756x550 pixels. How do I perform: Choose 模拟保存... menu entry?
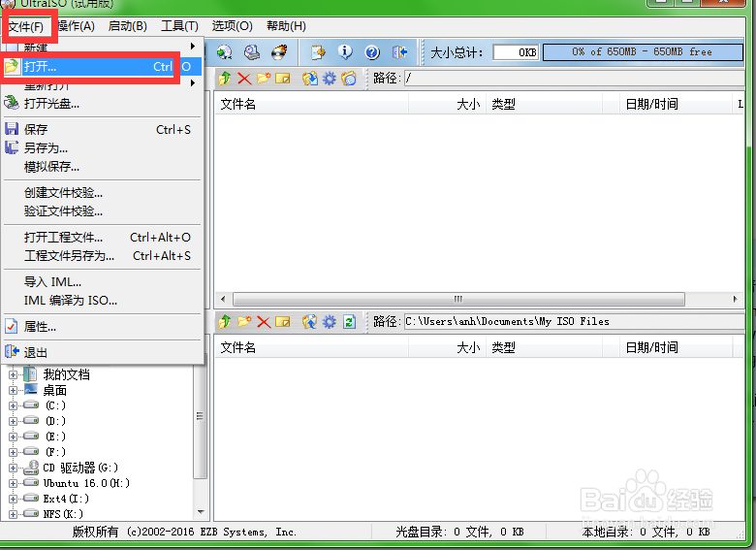(x=101, y=167)
